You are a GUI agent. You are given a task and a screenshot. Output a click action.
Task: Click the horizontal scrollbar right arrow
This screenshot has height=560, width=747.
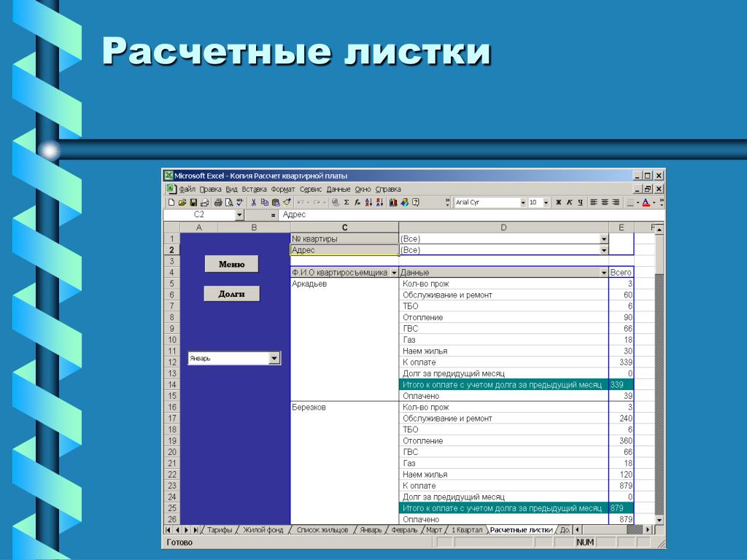pos(648,529)
